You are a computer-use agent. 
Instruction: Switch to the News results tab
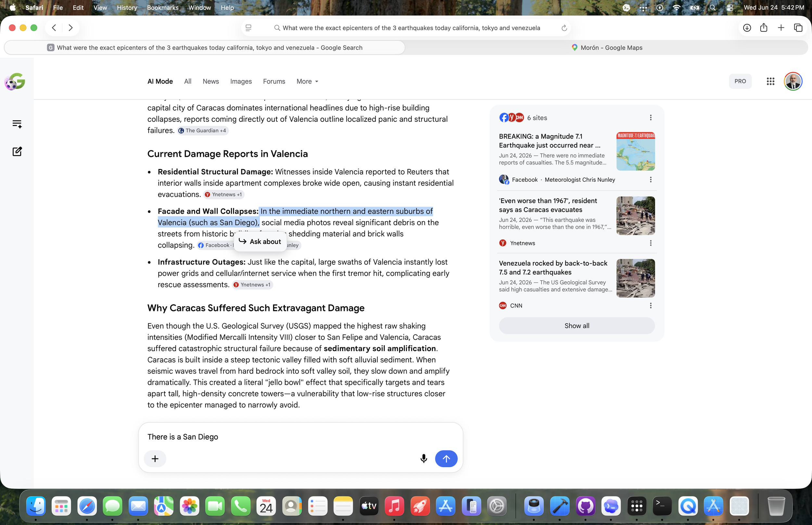click(210, 82)
